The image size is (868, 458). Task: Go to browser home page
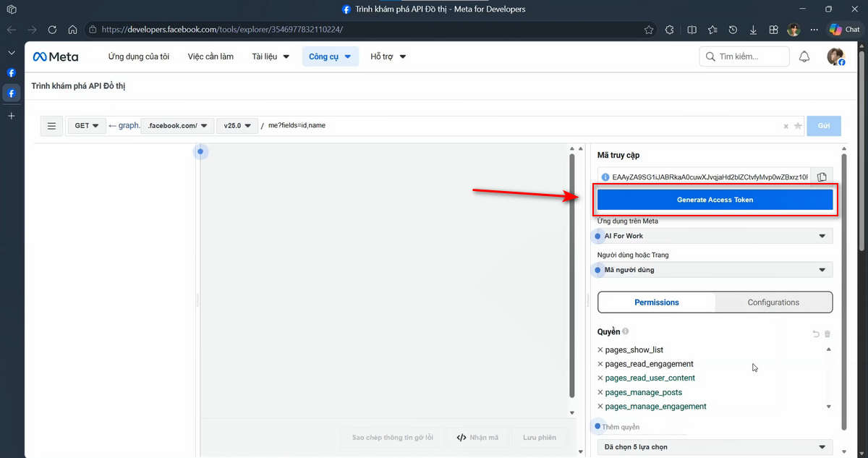(72, 30)
